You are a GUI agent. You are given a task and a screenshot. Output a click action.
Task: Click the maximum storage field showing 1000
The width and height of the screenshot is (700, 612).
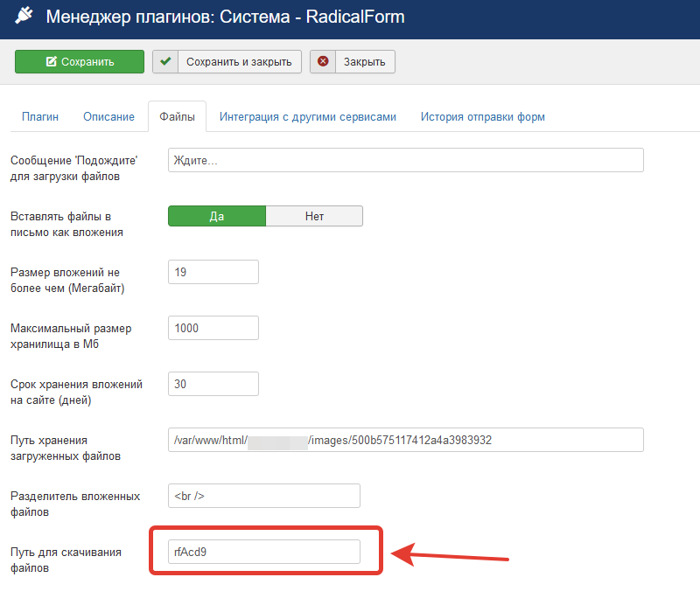213,328
